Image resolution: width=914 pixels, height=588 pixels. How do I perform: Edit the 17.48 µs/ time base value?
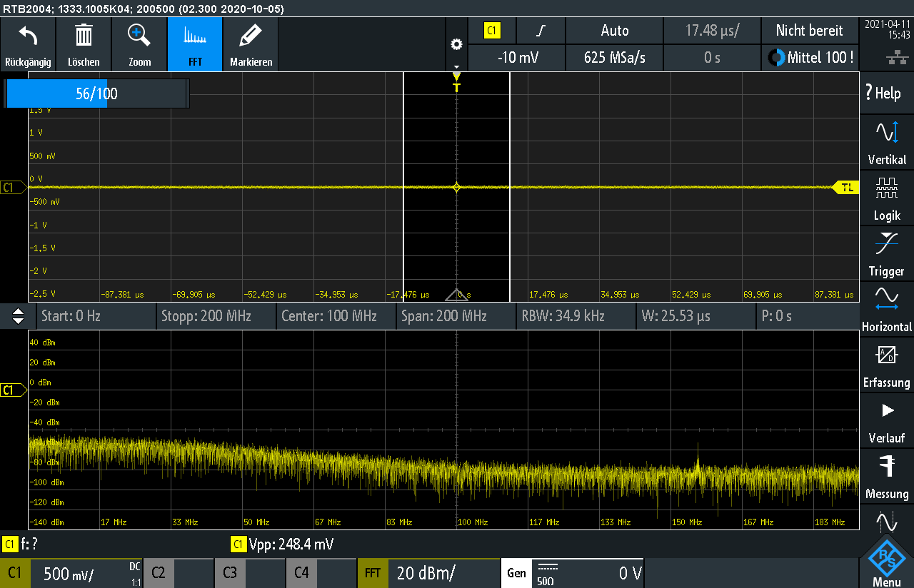[x=712, y=31]
